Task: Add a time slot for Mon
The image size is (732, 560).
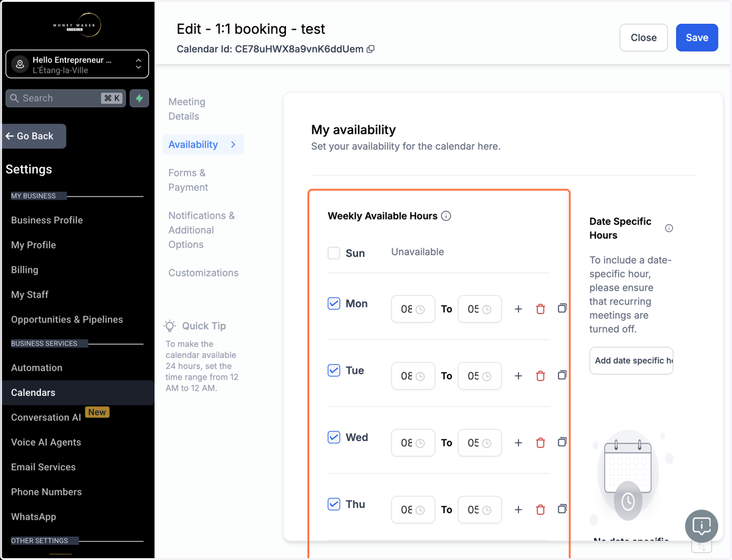Action: point(518,309)
